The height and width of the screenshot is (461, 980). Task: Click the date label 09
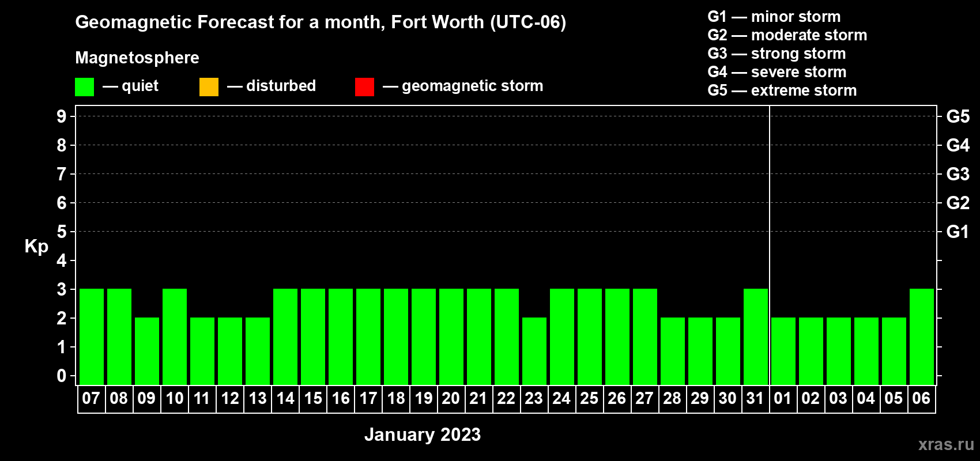pyautogui.click(x=146, y=399)
